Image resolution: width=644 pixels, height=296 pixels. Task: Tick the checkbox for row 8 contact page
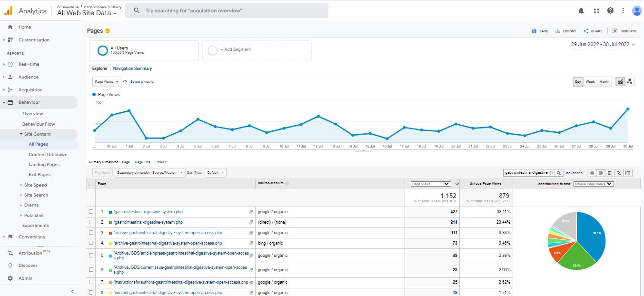tap(91, 293)
